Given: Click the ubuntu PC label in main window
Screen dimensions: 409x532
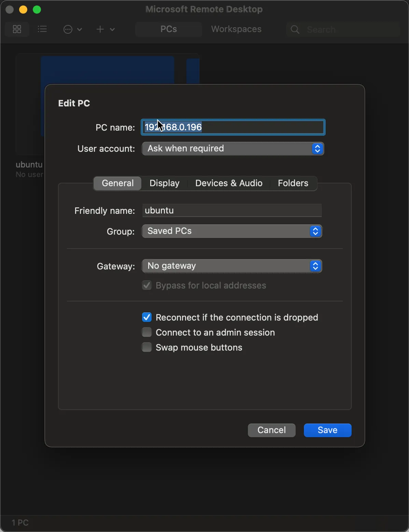Looking at the screenshot, I should coord(29,164).
